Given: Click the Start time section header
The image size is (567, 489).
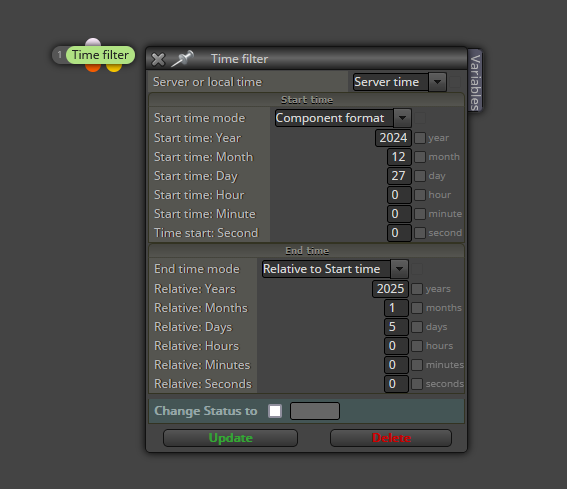Looking at the screenshot, I should [307, 100].
